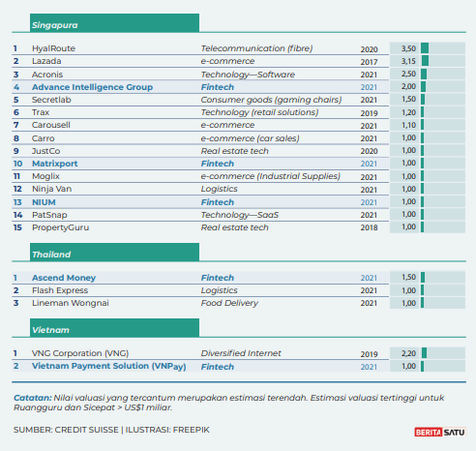
Task: Click Advance Intelligence Group row name
Action: click(92, 87)
